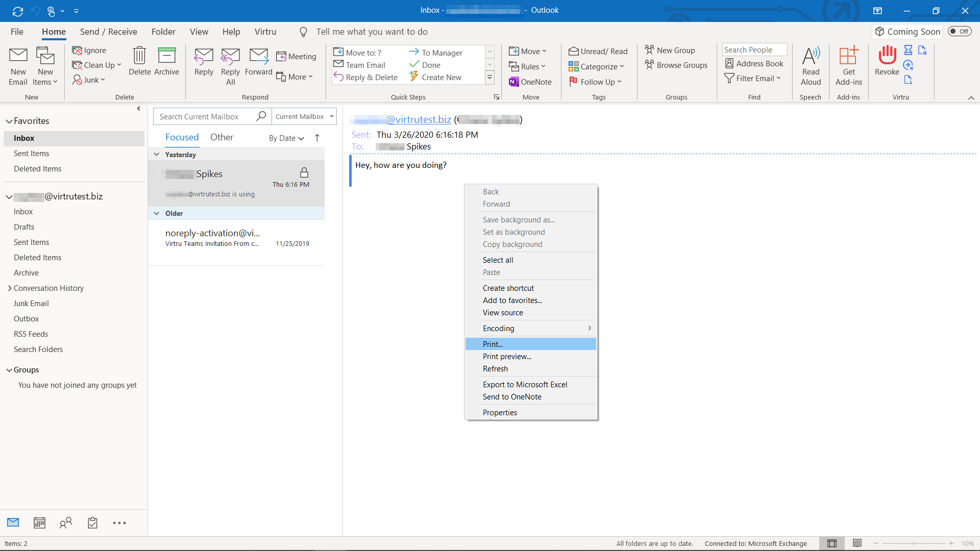Image resolution: width=980 pixels, height=551 pixels.
Task: Open Encoding submenu in context menu
Action: point(530,329)
